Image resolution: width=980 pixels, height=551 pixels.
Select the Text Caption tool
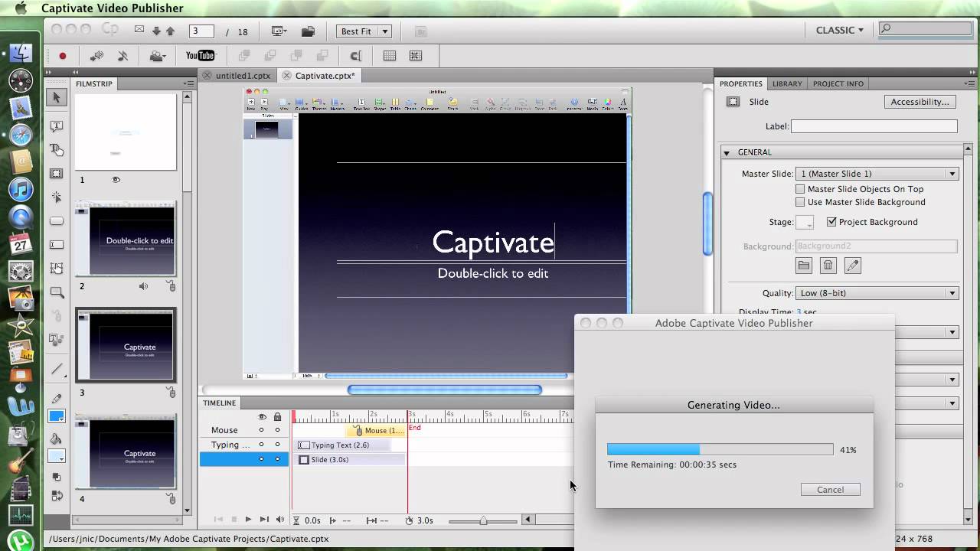(57, 126)
